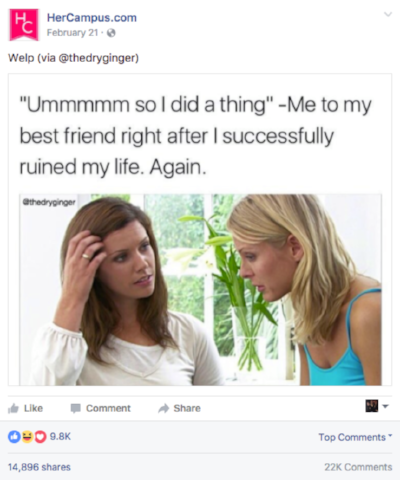The width and height of the screenshot is (400, 480).
Task: Like the HerCampus post
Action: (26, 408)
